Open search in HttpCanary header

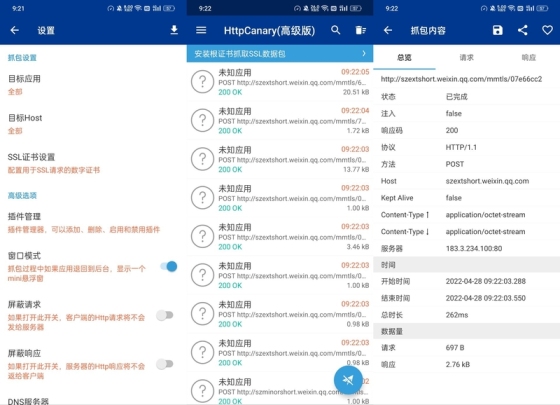click(335, 30)
